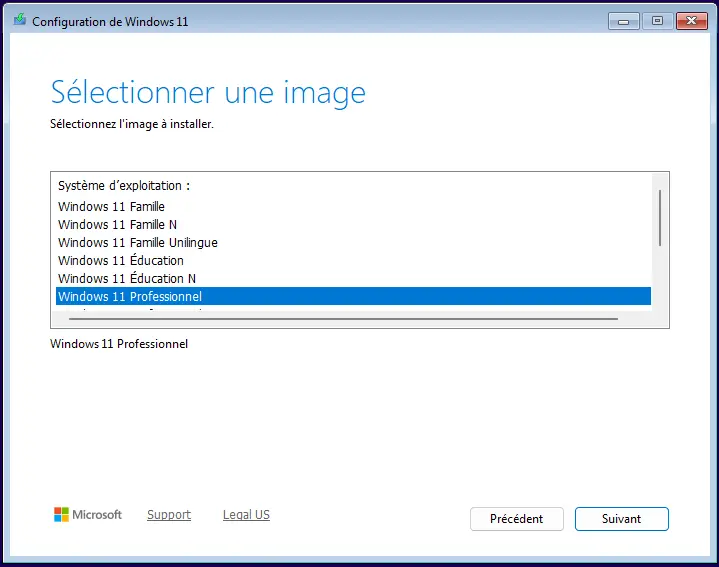Click the Système d'exploitation column header
719x567 pixels.
click(x=123, y=186)
